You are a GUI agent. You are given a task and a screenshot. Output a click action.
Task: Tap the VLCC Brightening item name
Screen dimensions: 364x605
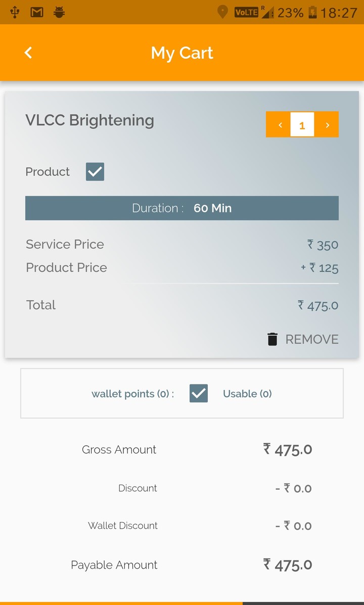[89, 120]
